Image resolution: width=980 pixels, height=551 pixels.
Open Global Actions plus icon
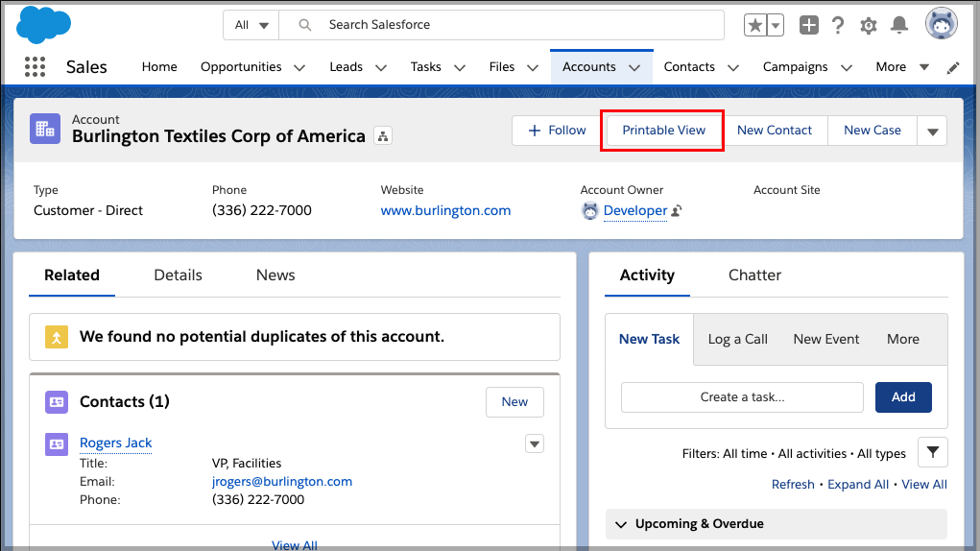[x=809, y=25]
